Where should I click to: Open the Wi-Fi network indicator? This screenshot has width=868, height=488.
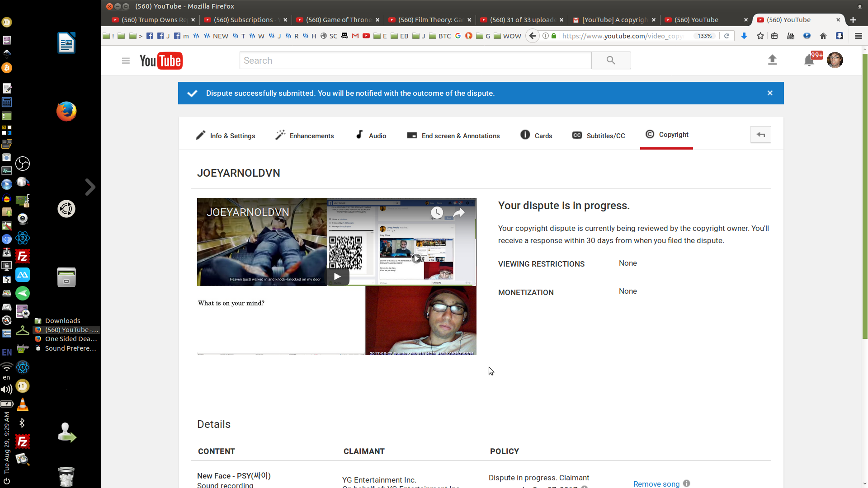[7, 366]
